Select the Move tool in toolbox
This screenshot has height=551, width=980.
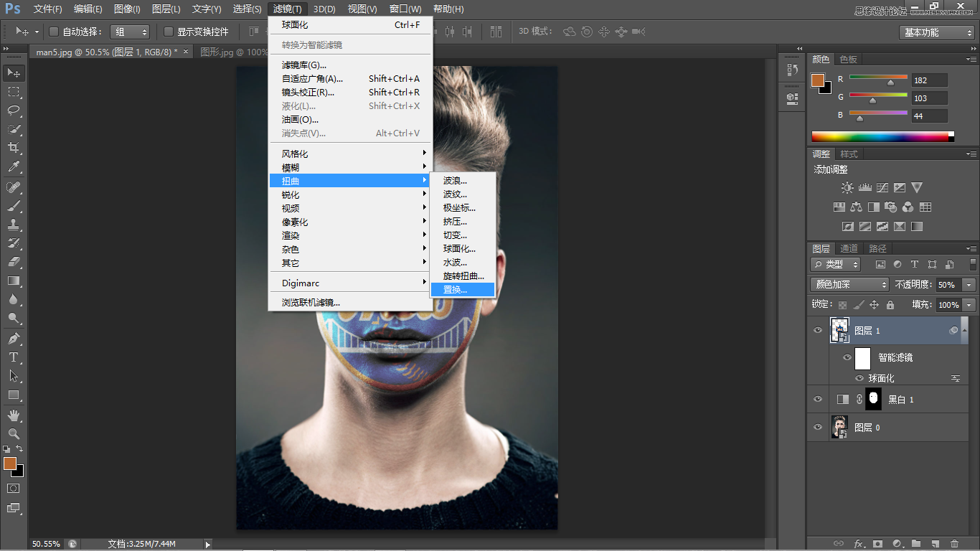point(14,73)
